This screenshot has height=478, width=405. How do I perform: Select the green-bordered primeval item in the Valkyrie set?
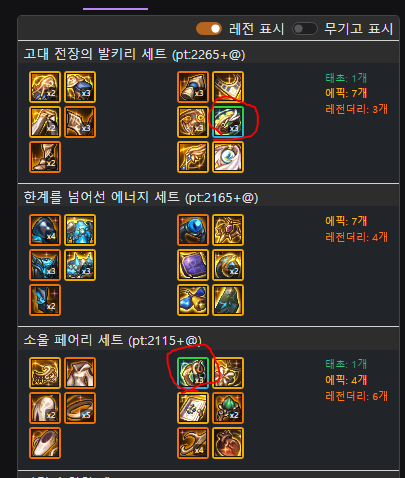point(228,122)
